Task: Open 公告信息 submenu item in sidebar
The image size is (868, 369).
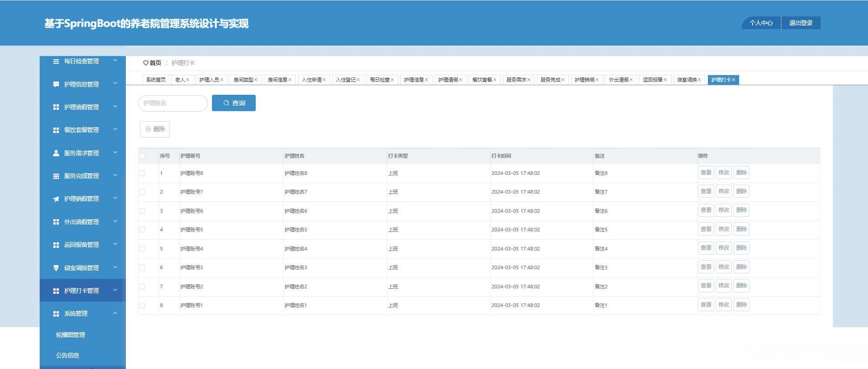Action: [x=67, y=355]
